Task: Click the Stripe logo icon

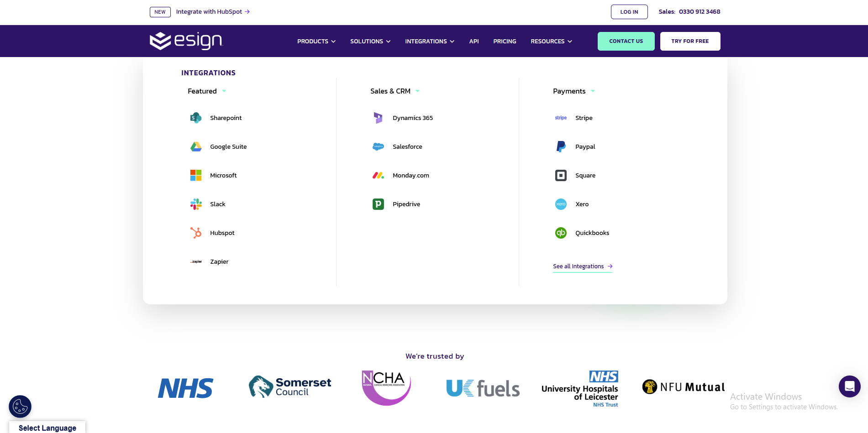Action: click(561, 118)
